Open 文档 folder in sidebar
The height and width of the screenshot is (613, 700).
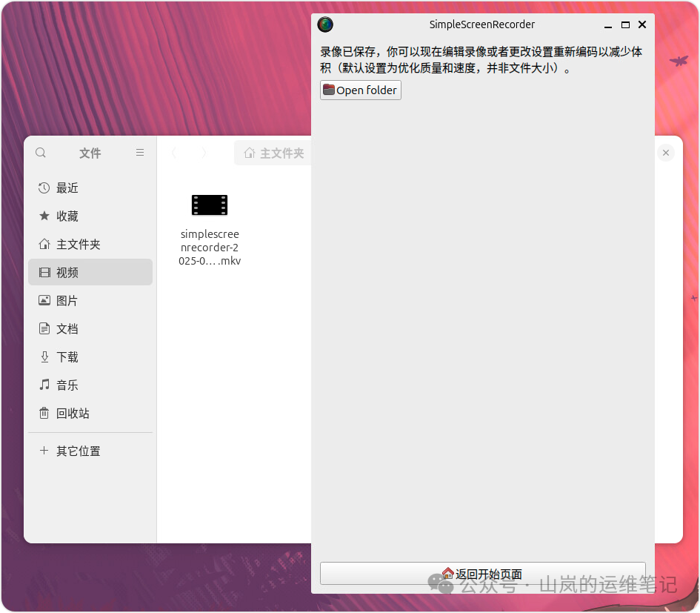[90, 329]
